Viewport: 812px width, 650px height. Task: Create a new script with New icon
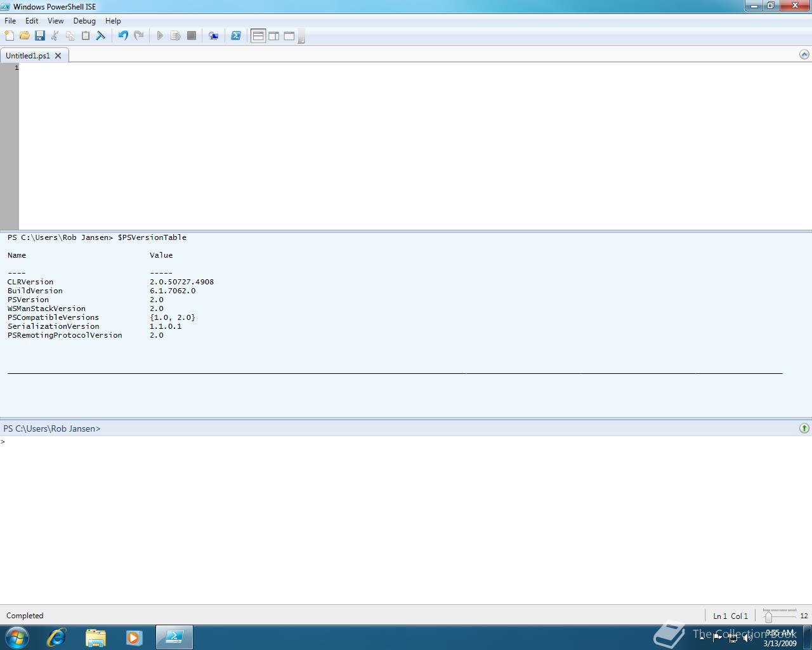pyautogui.click(x=10, y=36)
